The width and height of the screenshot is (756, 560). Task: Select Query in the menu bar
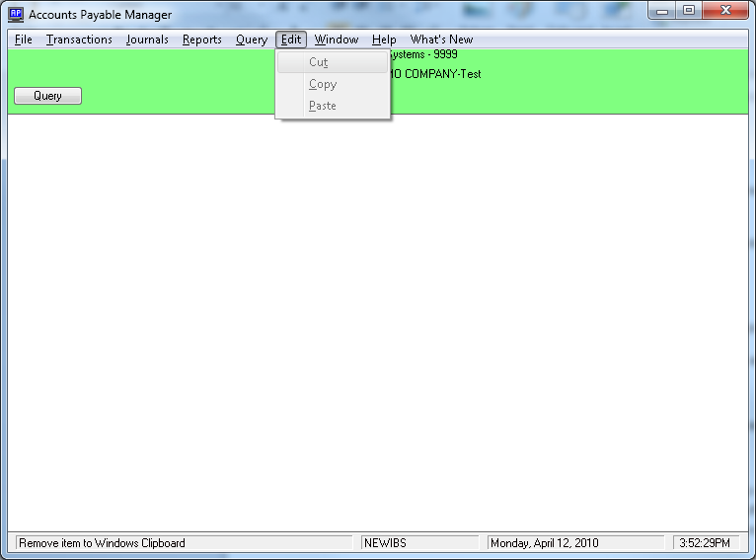pyautogui.click(x=251, y=40)
